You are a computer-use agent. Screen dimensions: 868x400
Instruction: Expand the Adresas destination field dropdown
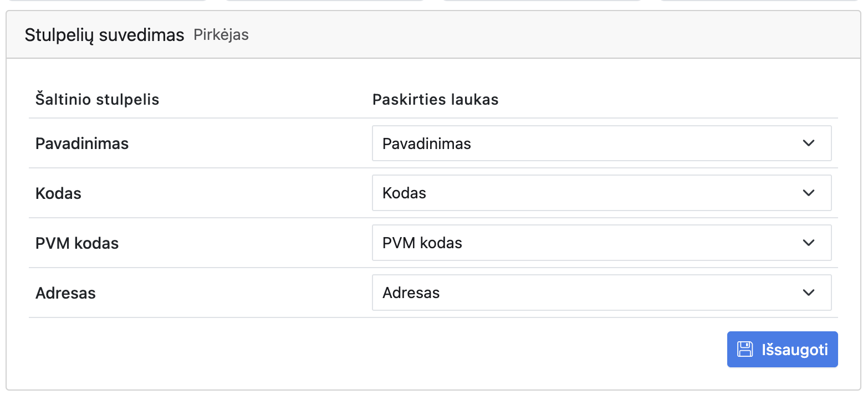[x=601, y=293]
